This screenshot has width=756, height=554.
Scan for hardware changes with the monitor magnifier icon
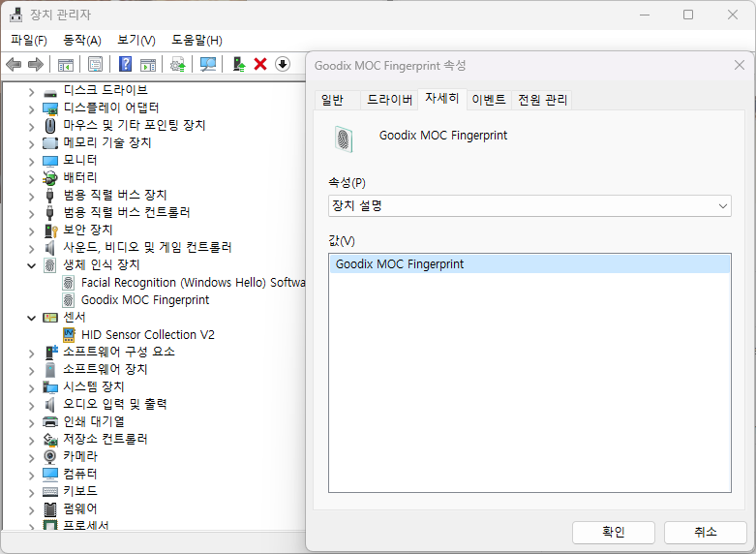[208, 64]
